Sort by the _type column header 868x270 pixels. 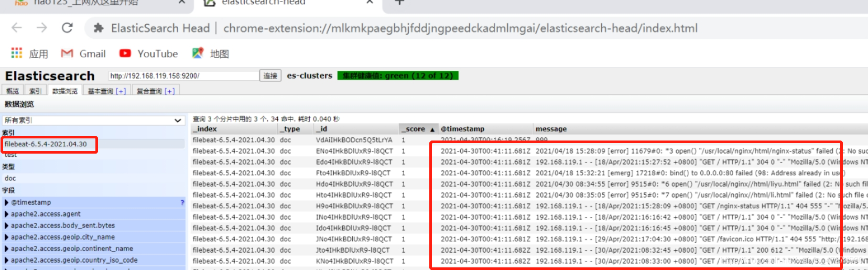pyautogui.click(x=296, y=129)
